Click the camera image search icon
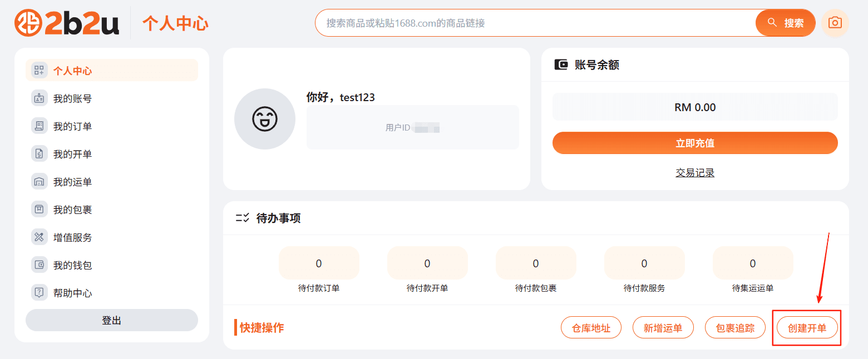 [835, 22]
